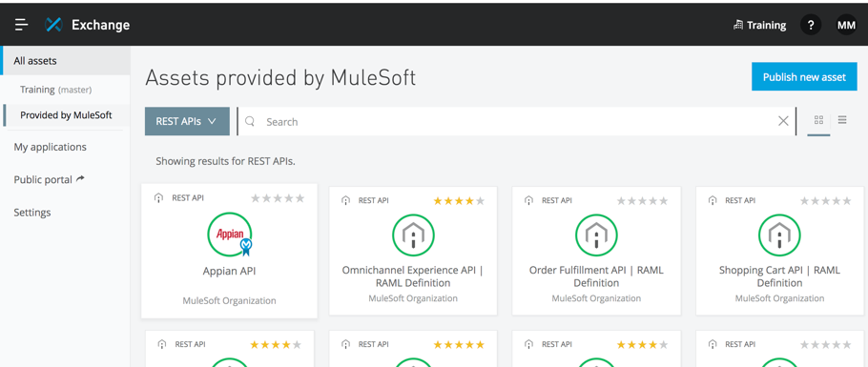Select All assets in sidebar

click(x=65, y=61)
